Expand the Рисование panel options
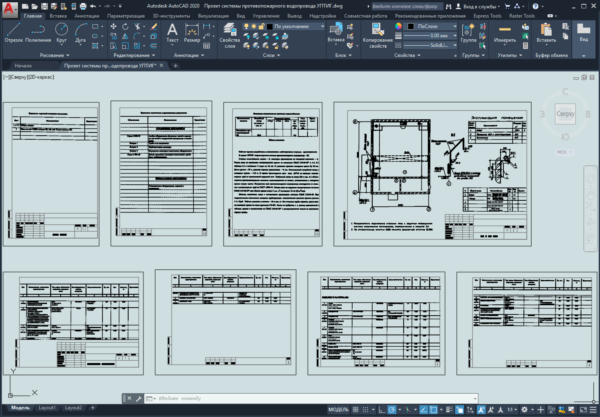 (54, 55)
